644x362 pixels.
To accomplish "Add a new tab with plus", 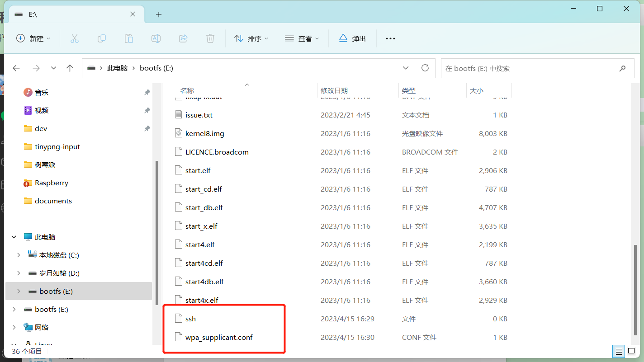I will point(159,14).
